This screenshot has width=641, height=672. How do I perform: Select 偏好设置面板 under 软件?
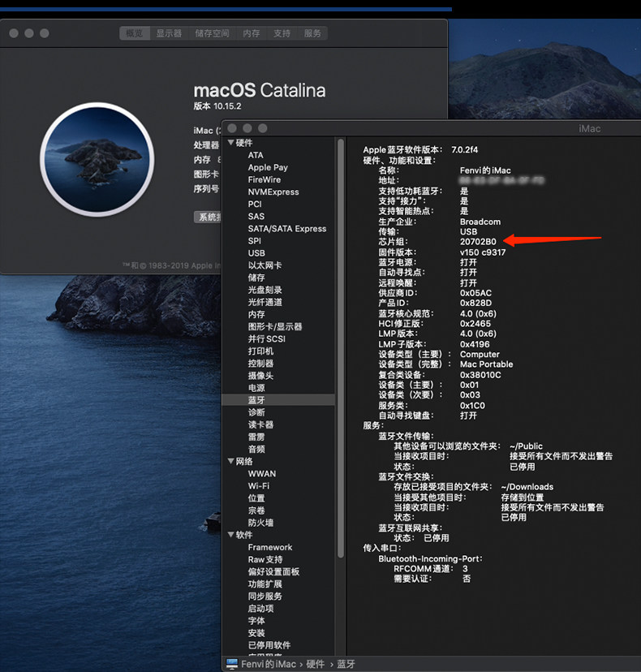(x=273, y=571)
